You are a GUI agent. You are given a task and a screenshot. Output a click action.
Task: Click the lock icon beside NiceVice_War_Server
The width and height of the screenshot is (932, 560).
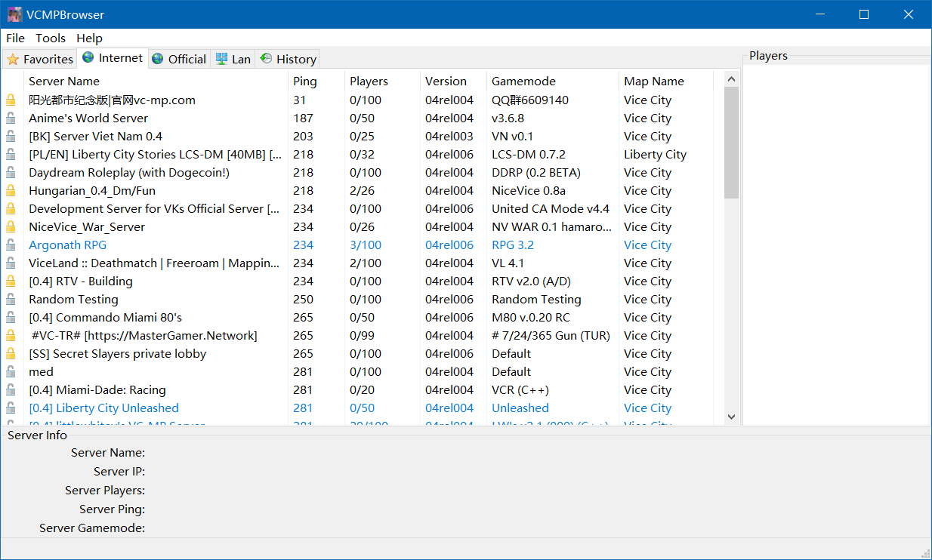11,226
